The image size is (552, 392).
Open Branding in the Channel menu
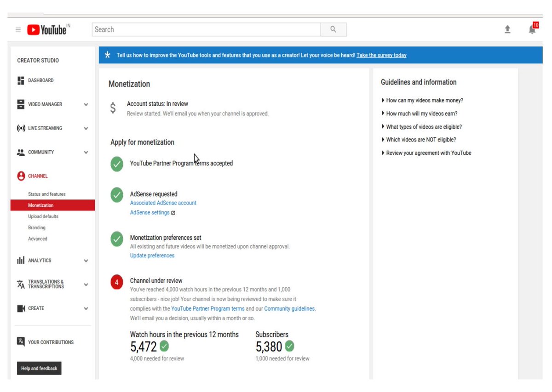37,227
